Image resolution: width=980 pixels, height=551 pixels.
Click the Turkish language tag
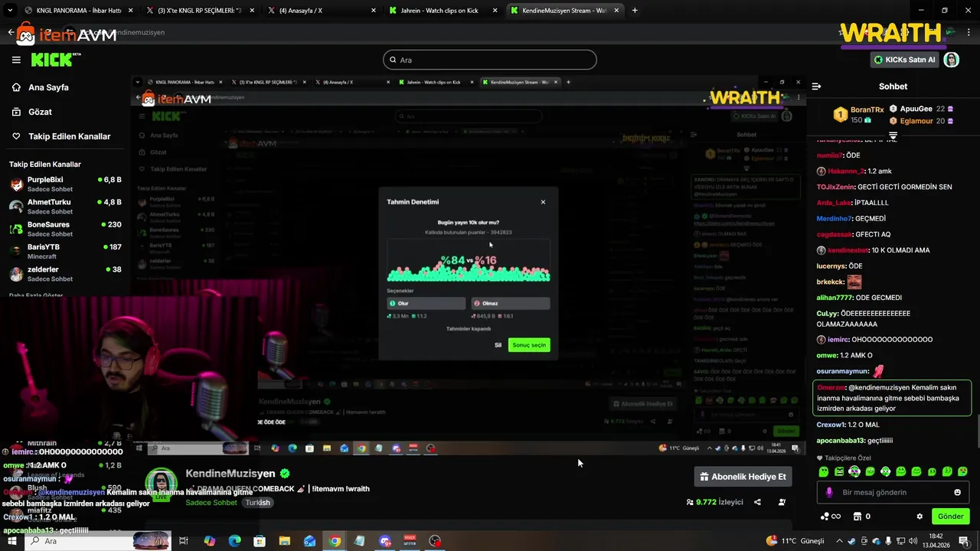(x=258, y=503)
